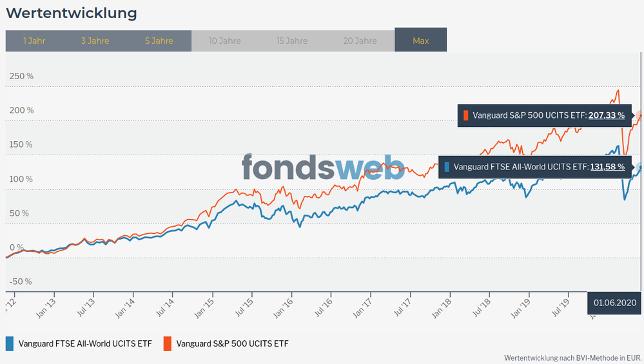
Task: Click the blue marker in FTSE tooltip
Action: click(447, 167)
